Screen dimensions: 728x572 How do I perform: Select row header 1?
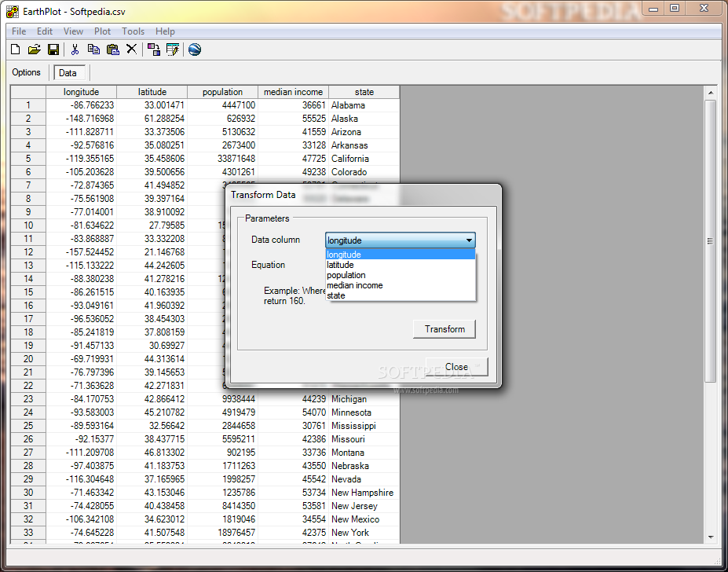28,105
